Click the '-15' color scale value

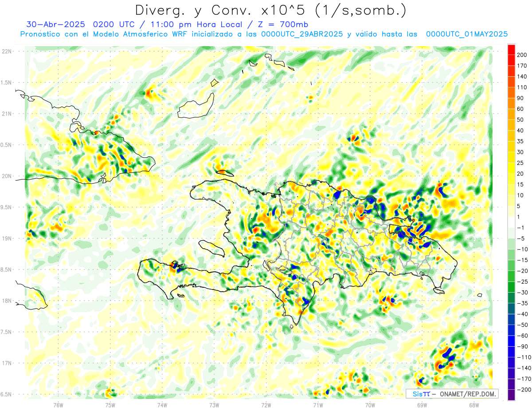click(523, 260)
